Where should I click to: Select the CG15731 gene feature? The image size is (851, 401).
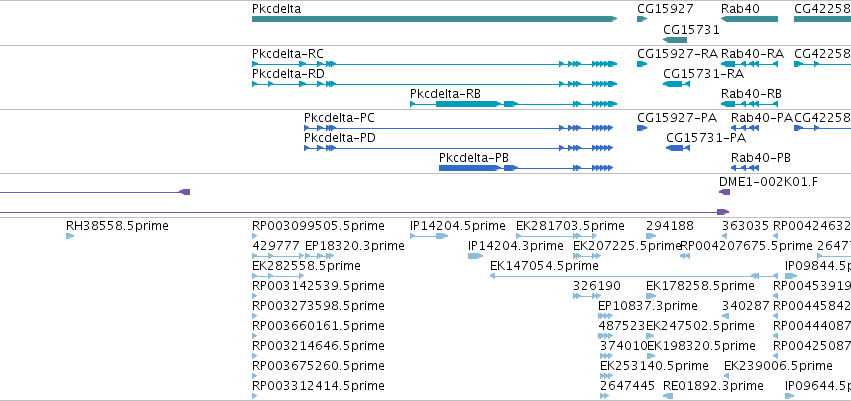pos(675,40)
